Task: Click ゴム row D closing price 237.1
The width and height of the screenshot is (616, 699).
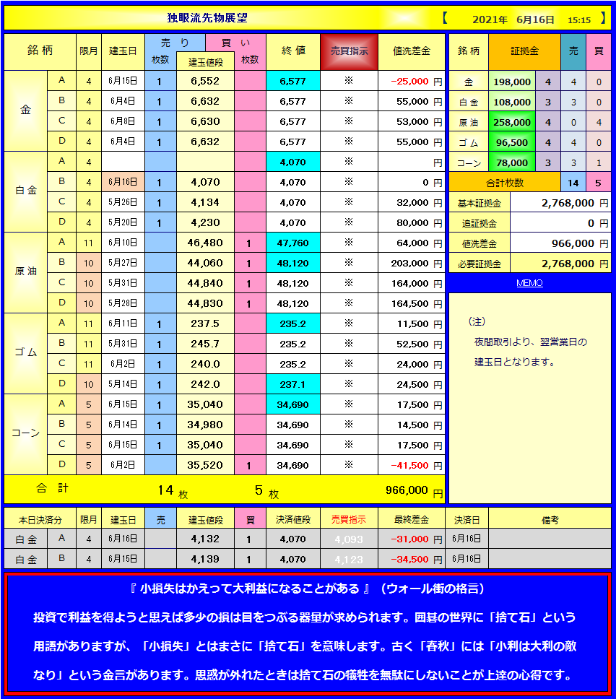Action: pyautogui.click(x=292, y=385)
